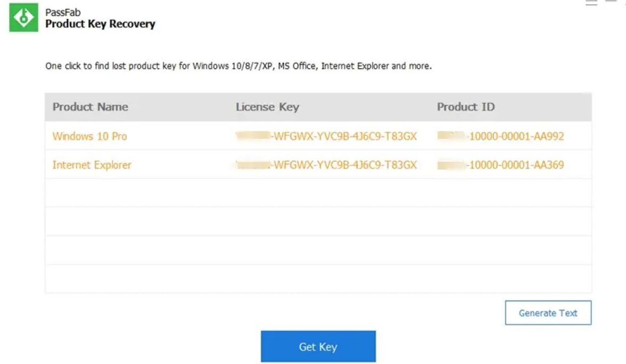Screen dimensions: 626x364
Task: Click the Windows 10 Pro license key
Action: click(326, 136)
